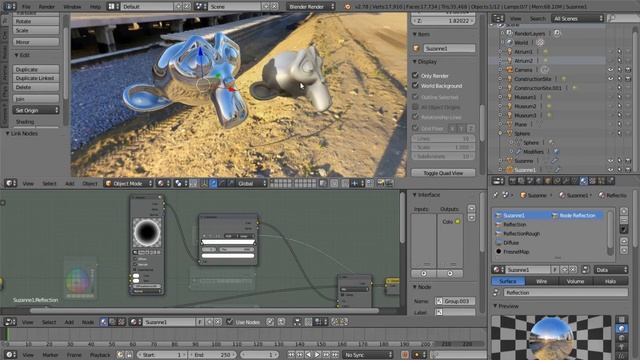Play animation in reverse in timeline
This screenshot has width=640, height=360.
coord(309,355)
